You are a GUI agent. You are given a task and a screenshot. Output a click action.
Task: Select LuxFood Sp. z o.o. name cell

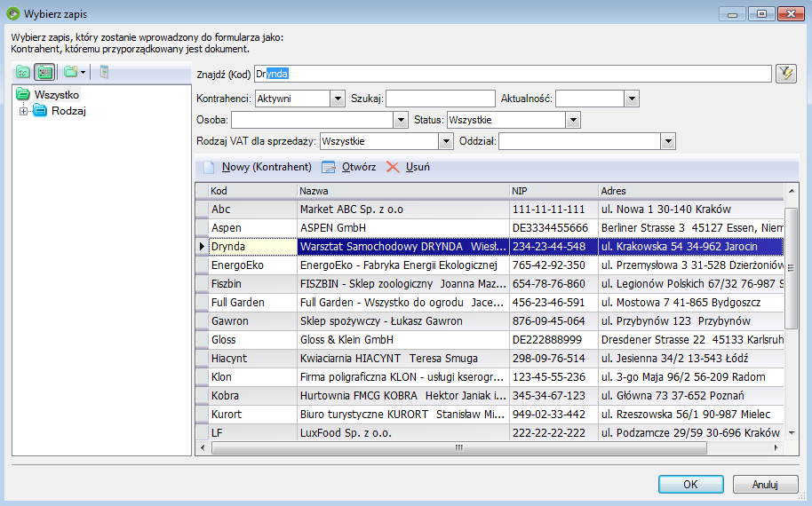coord(403,432)
